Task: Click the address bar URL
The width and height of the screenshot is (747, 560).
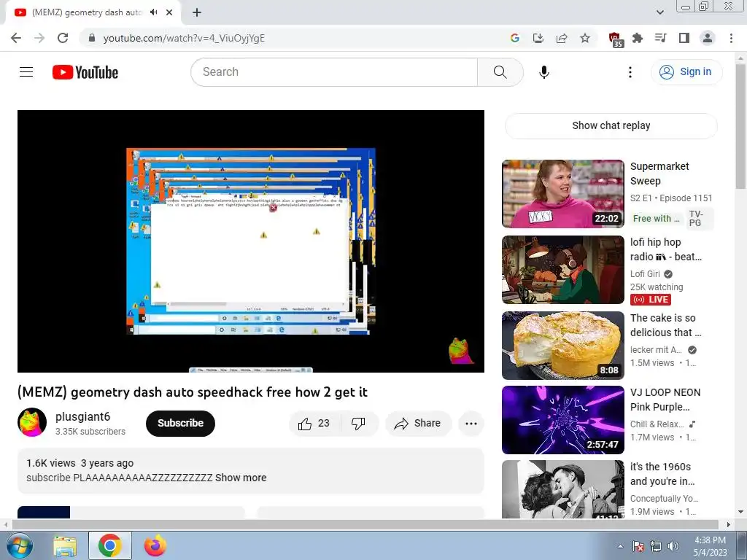Action: coord(184,38)
